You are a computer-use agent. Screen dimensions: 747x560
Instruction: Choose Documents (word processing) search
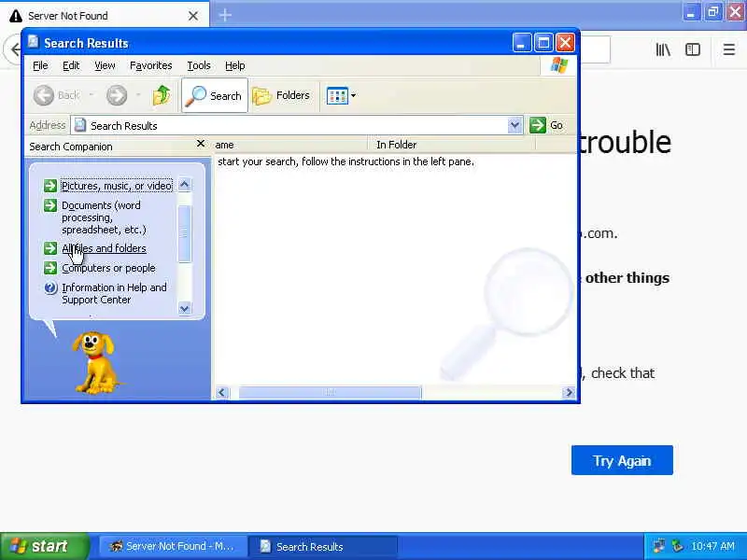[104, 217]
